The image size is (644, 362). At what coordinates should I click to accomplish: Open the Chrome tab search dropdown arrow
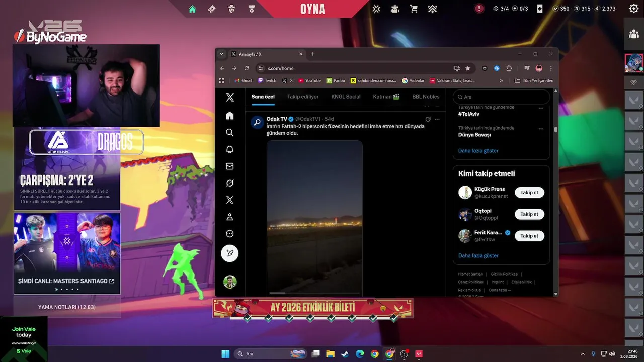pos(221,54)
